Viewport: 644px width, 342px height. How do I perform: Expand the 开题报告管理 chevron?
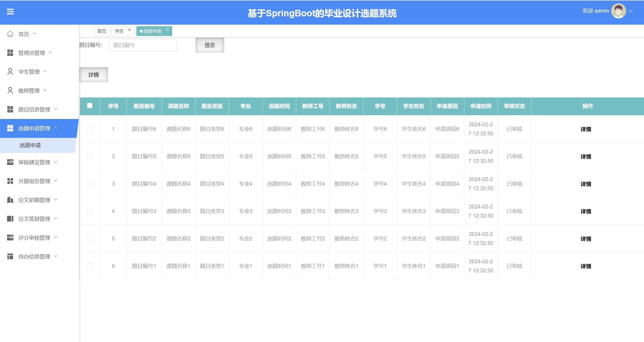point(56,181)
